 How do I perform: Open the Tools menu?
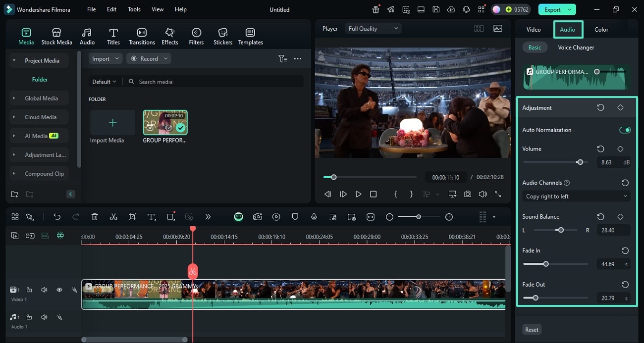click(x=134, y=9)
